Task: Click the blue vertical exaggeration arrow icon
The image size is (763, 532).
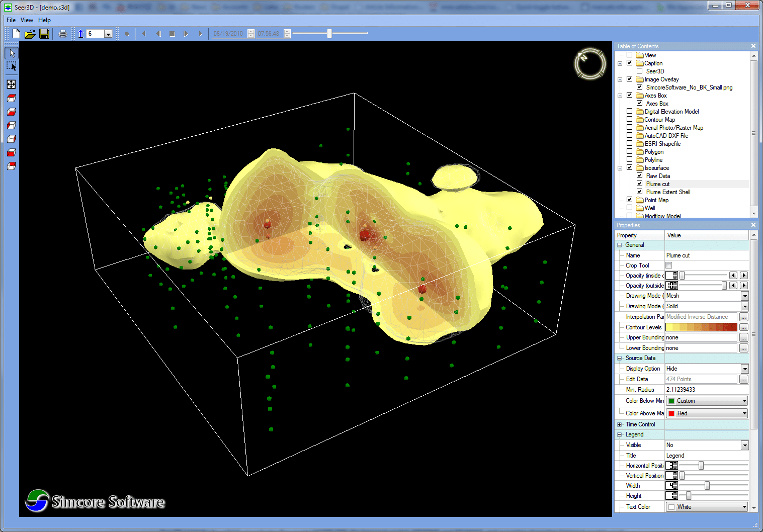Action: (80, 34)
